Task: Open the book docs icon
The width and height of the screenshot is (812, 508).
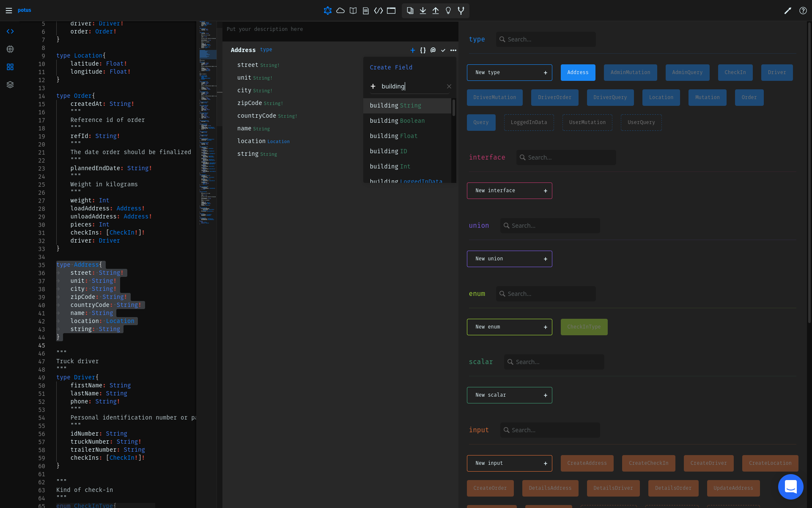Action: [353, 11]
